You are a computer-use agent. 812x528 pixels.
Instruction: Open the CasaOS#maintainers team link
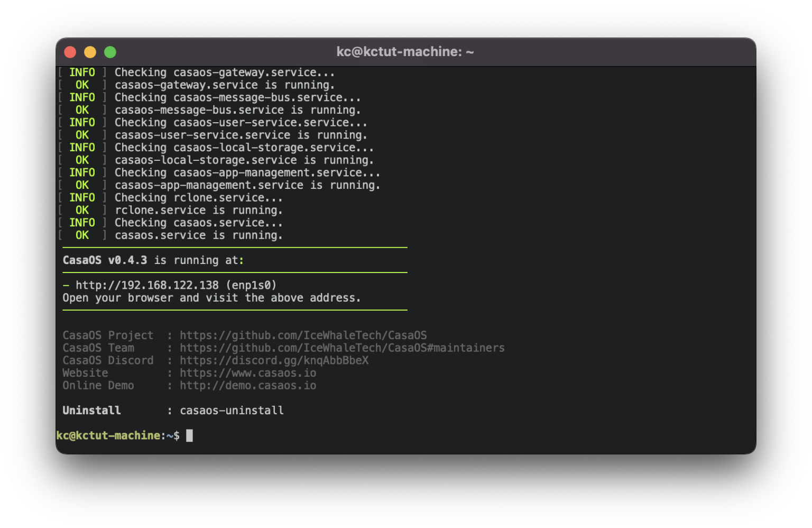click(342, 348)
